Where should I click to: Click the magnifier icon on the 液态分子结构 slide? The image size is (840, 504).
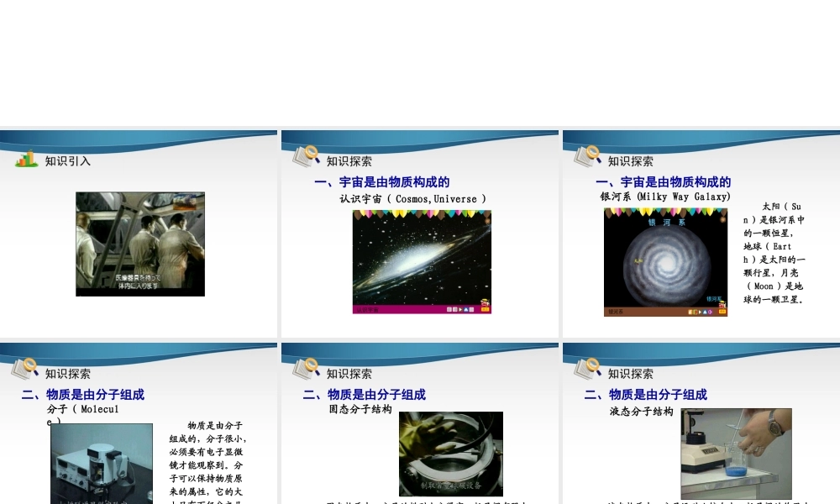[588, 368]
